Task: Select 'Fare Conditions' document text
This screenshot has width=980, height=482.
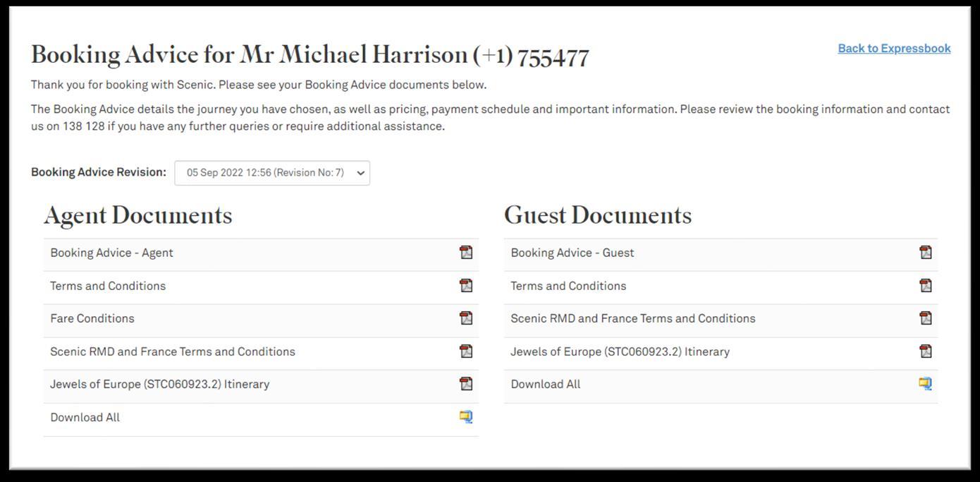Action: pyautogui.click(x=92, y=318)
